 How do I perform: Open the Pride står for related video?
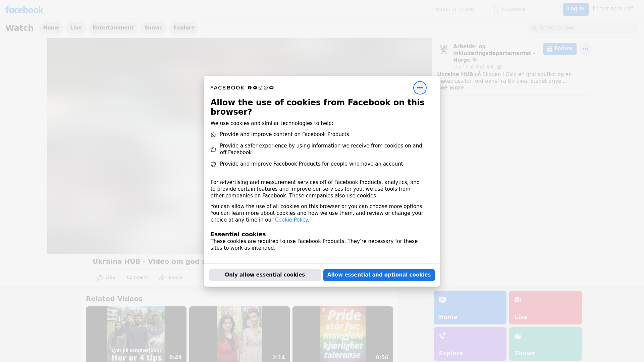(343, 334)
